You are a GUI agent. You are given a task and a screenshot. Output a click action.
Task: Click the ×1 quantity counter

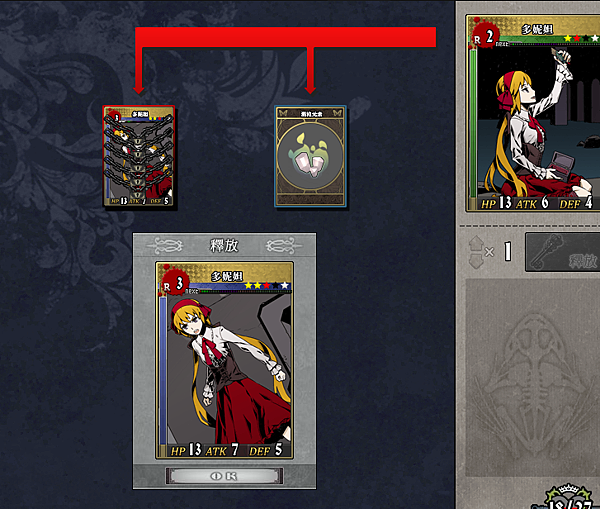[x=498, y=252]
